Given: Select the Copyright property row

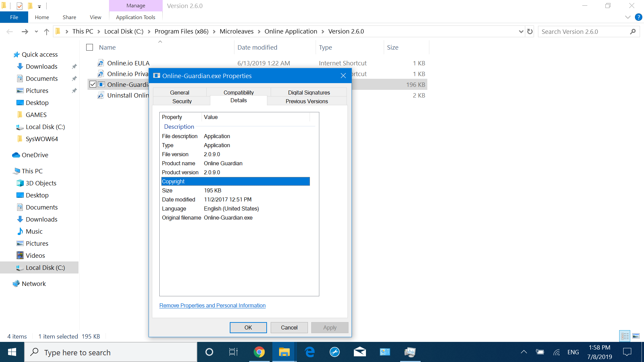Looking at the screenshot, I should pos(235,181).
